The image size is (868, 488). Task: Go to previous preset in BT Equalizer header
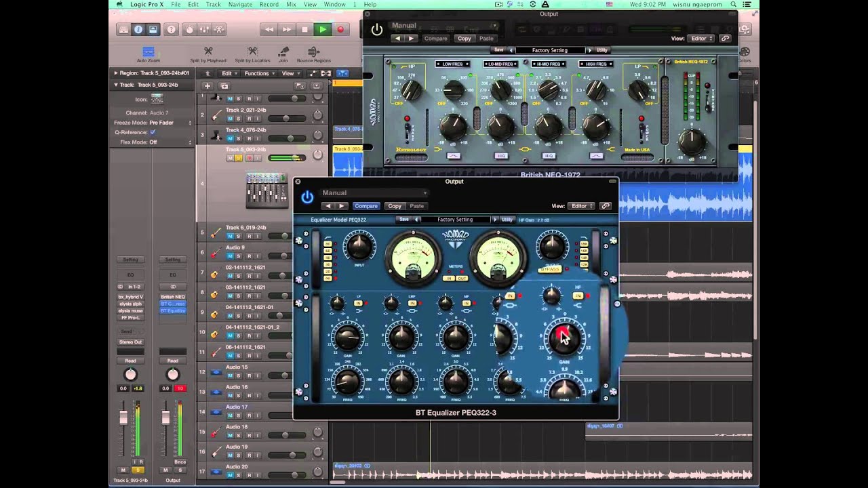tap(328, 206)
